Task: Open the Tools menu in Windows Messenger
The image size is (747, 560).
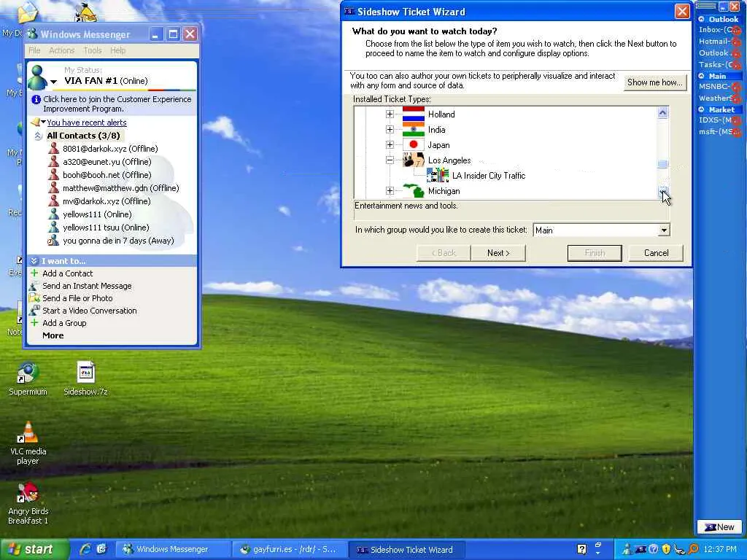Action: click(93, 50)
